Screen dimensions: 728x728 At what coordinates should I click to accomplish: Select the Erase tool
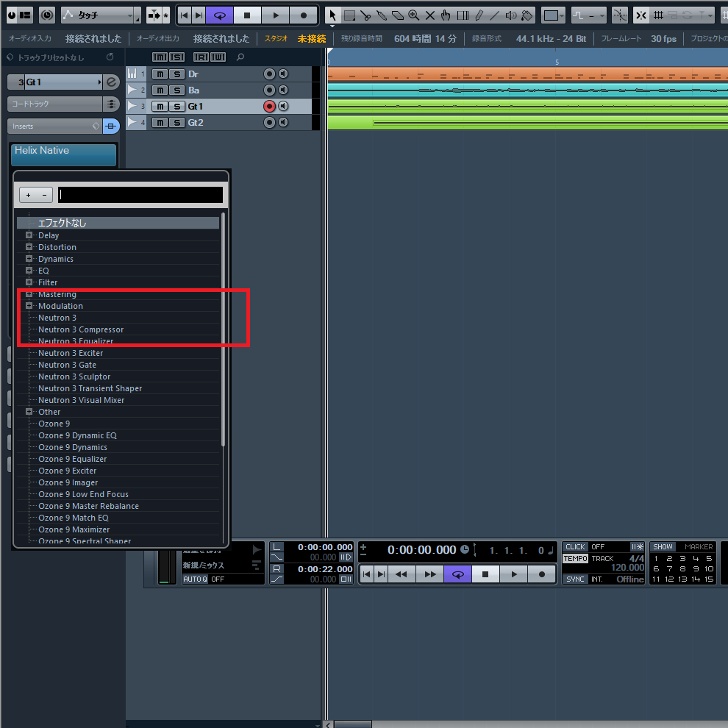tap(398, 15)
